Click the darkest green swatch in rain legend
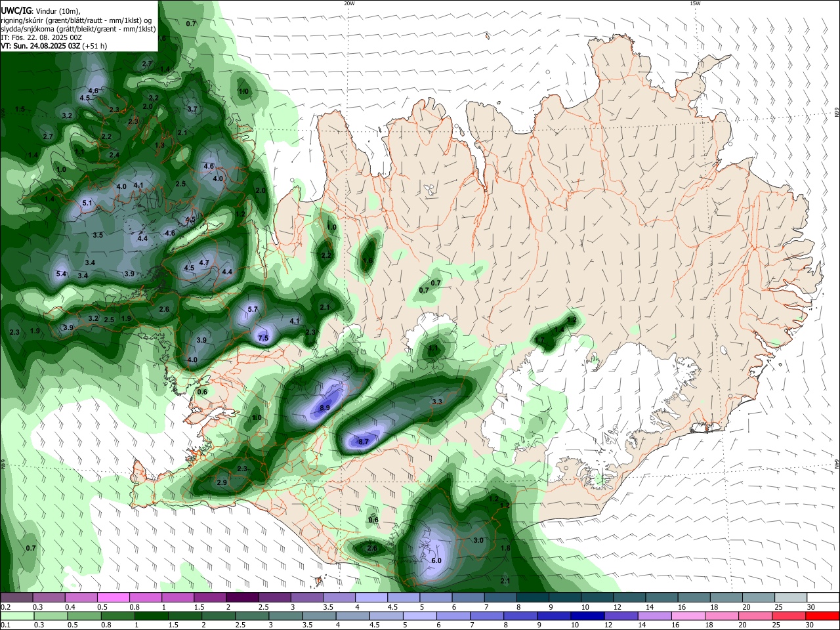The height and width of the screenshot is (630, 840). point(153,616)
